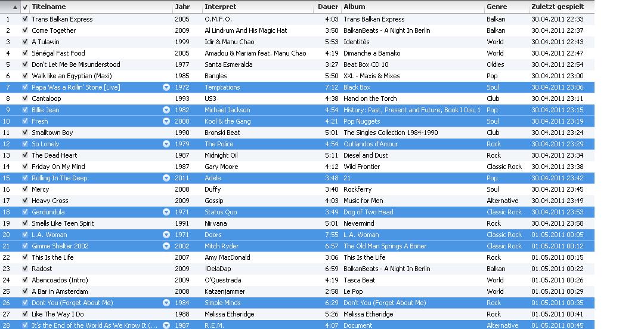
Task: Select the track Don't Let Me Be Misunderstood
Action: (76, 64)
